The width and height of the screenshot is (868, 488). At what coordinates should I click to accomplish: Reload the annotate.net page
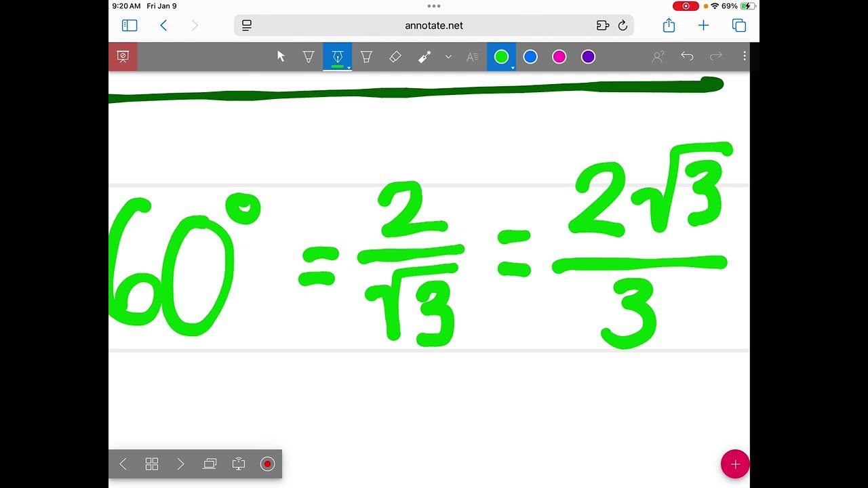pyautogui.click(x=623, y=25)
